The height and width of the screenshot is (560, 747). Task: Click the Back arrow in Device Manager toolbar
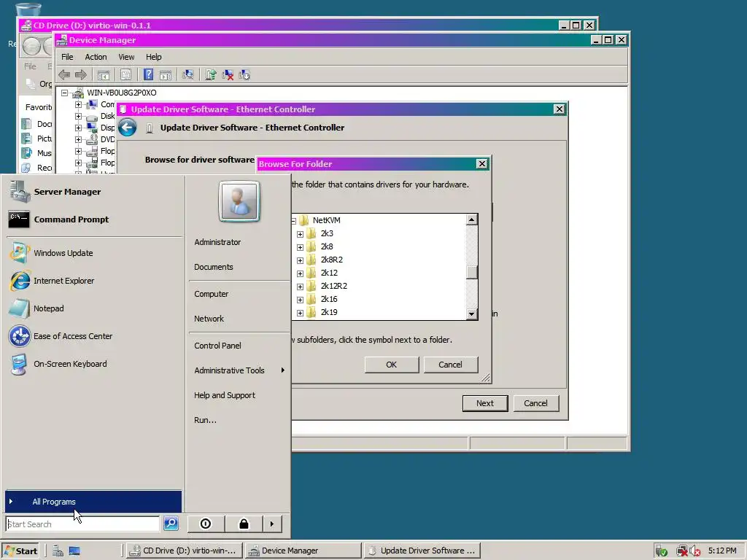(64, 75)
